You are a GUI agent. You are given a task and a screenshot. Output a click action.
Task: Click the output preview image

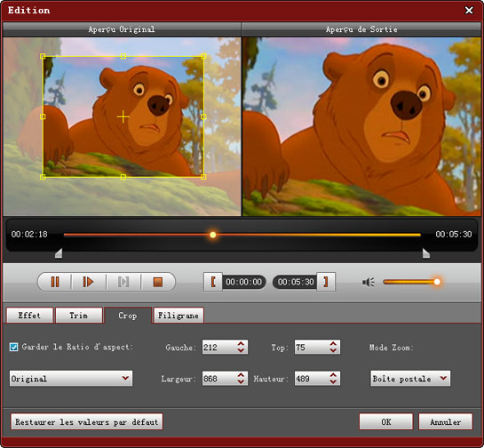361,126
